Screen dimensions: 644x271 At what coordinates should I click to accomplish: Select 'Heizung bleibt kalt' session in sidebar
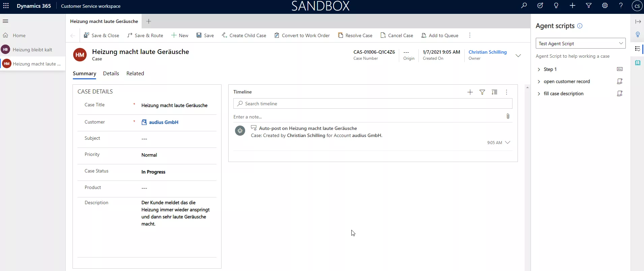pos(32,50)
